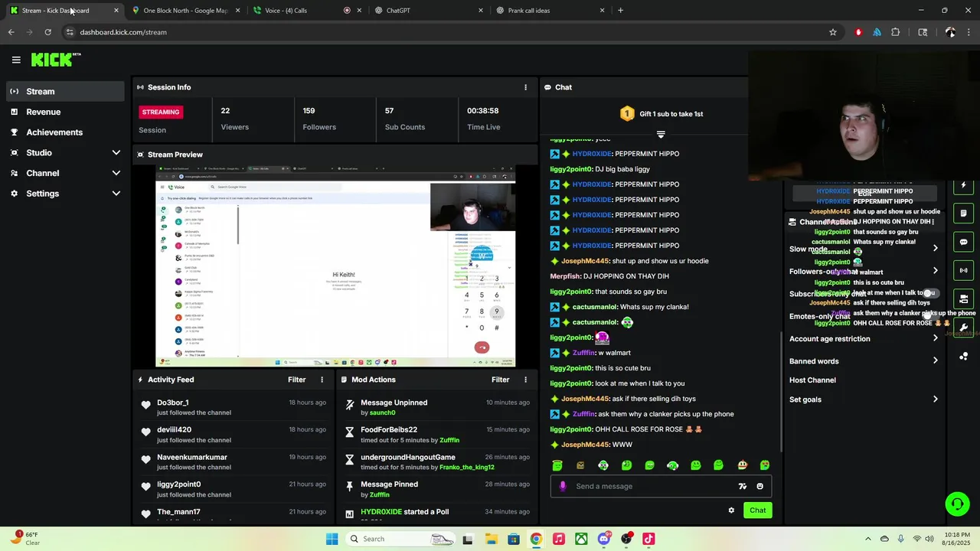Image resolution: width=980 pixels, height=551 pixels.
Task: Click the wrench icon in right sidebar
Action: [x=964, y=327]
